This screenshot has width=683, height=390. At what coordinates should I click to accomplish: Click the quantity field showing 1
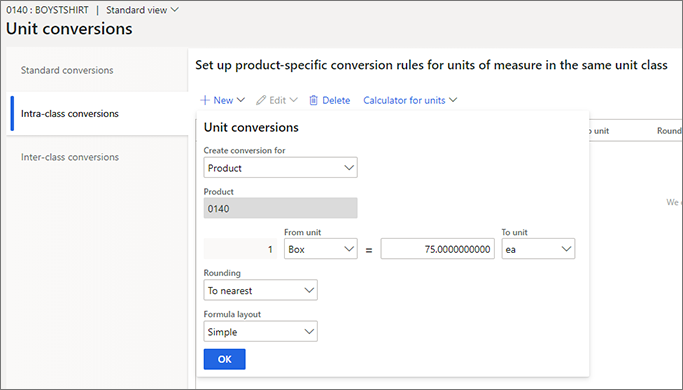[x=240, y=249]
